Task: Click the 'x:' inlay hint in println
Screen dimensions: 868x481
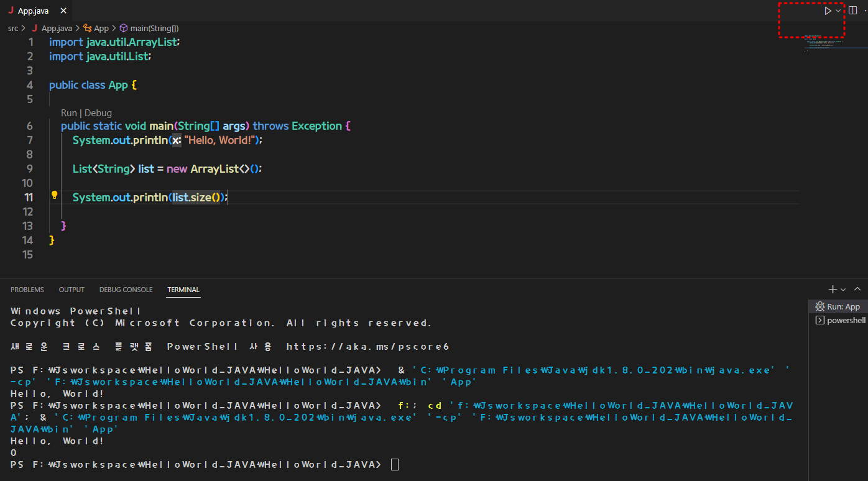Action: click(176, 140)
